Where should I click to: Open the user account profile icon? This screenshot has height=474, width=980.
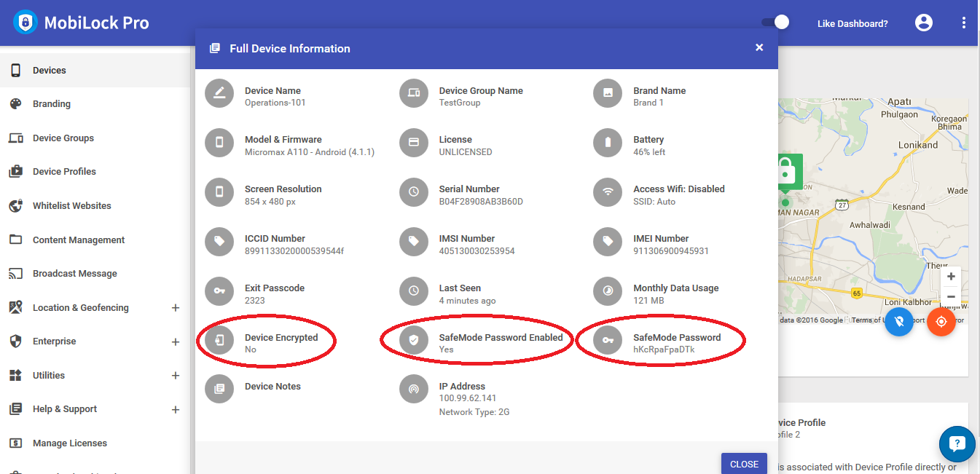click(924, 23)
